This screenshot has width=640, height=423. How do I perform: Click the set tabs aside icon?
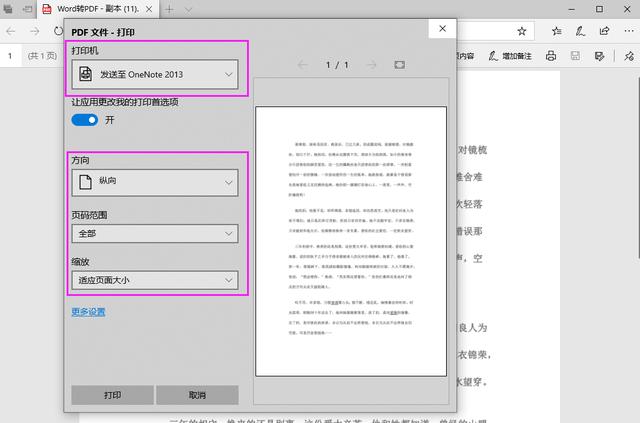tap(27, 9)
